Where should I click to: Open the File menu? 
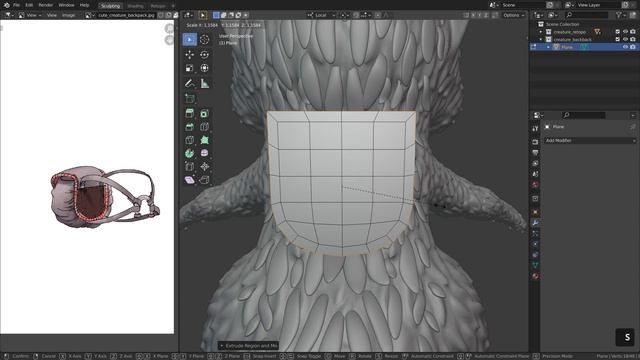pos(16,5)
